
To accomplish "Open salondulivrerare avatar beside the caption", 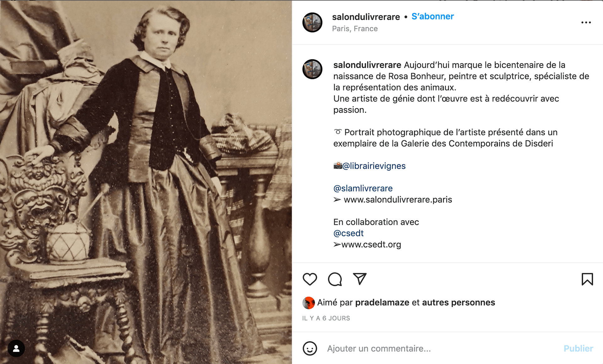I will click(x=312, y=69).
